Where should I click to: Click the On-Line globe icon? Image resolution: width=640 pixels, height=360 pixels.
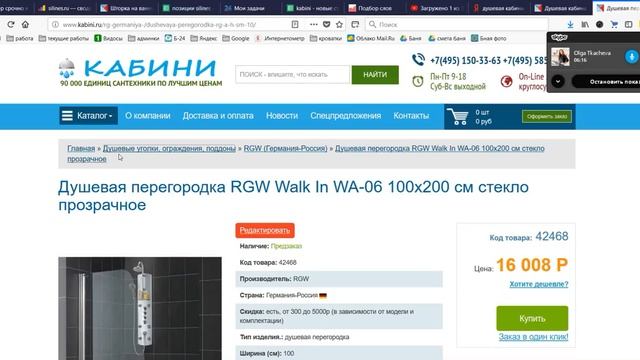pos(507,81)
